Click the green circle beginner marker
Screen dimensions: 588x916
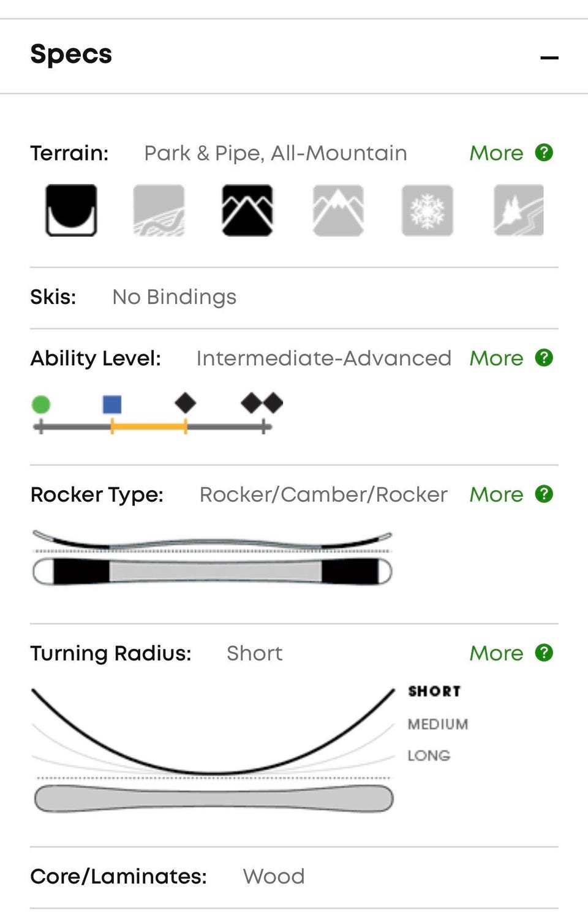(40, 404)
